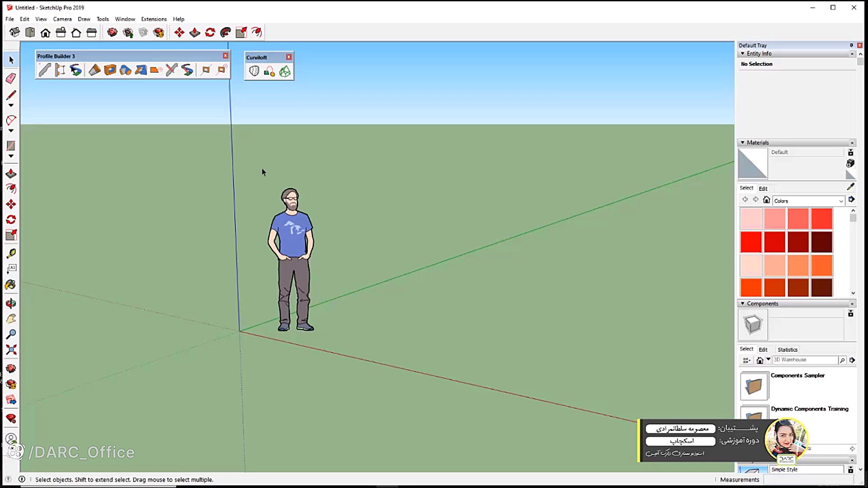Pick the light pink top-left swatch
The height and width of the screenshot is (488, 868).
click(x=751, y=219)
